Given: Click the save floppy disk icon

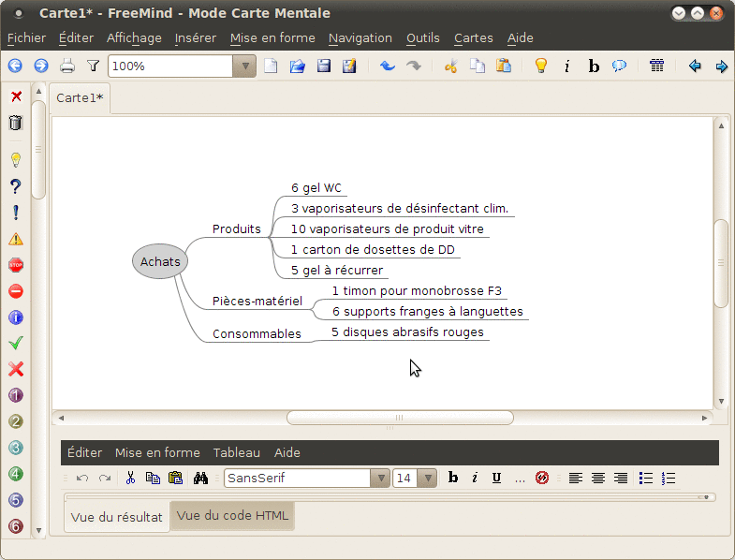Looking at the screenshot, I should pyautogui.click(x=324, y=66).
